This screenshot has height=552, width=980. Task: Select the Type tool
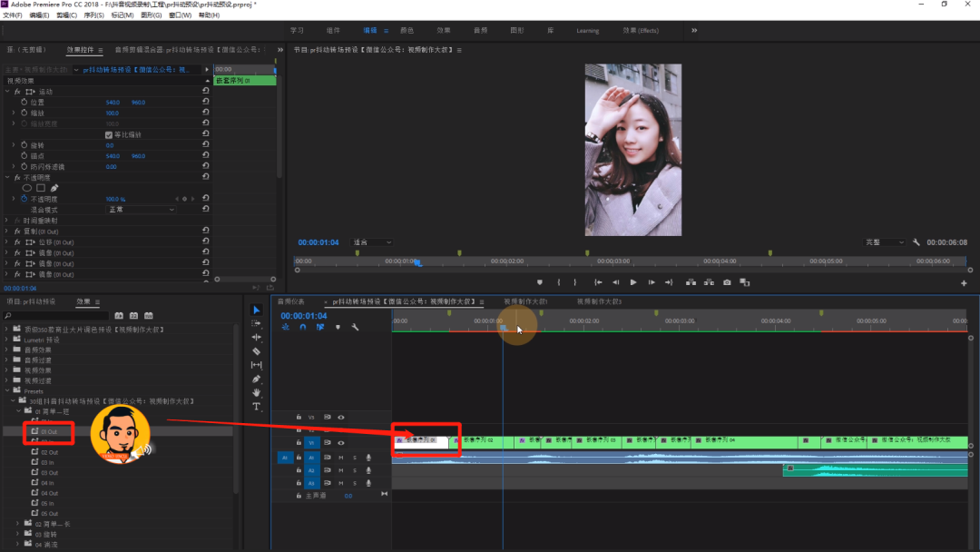pos(256,407)
